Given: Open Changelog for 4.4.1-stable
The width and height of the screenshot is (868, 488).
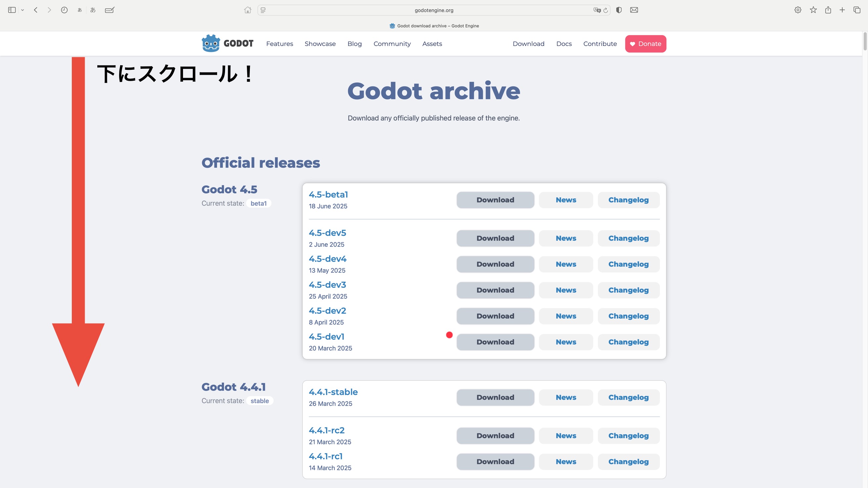Looking at the screenshot, I should [x=628, y=397].
